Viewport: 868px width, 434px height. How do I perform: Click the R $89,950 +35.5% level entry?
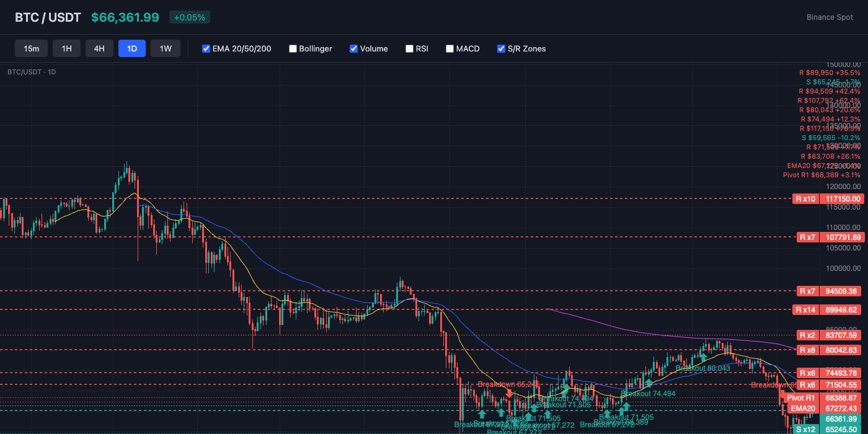[830, 73]
